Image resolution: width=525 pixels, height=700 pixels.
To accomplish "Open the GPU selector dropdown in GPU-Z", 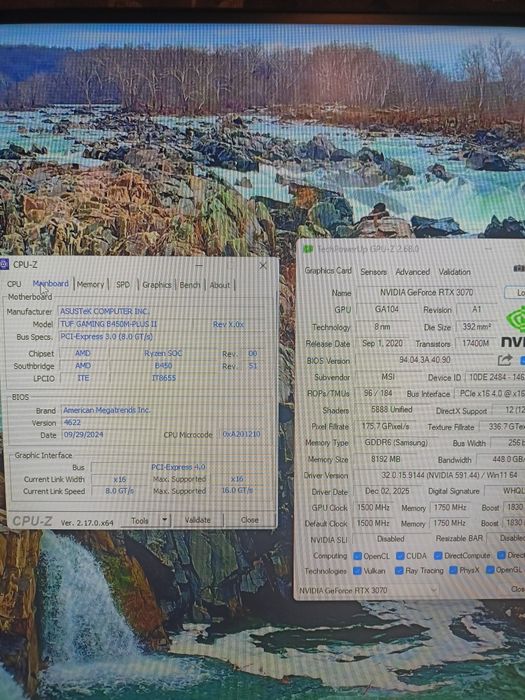I will [x=432, y=590].
